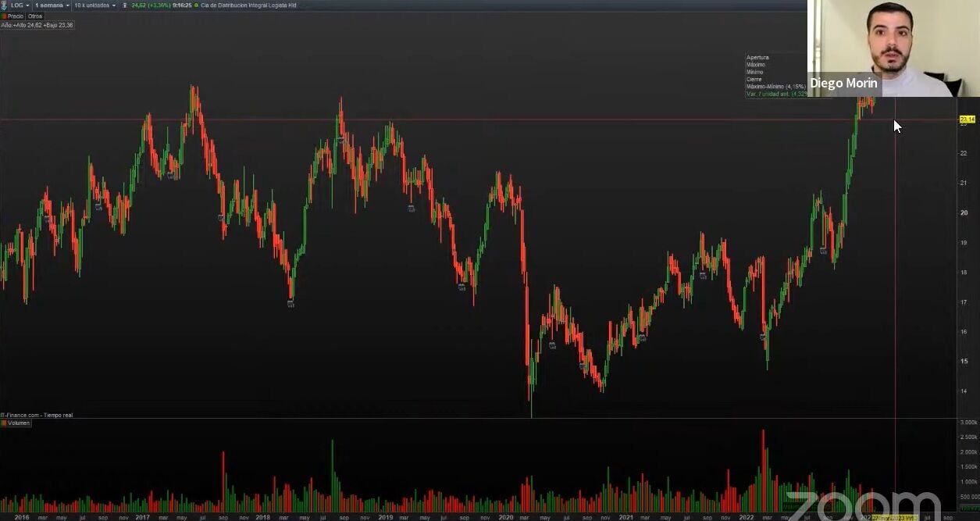Click the Cierre row in the data tooltip
The width and height of the screenshot is (980, 521).
(754, 79)
